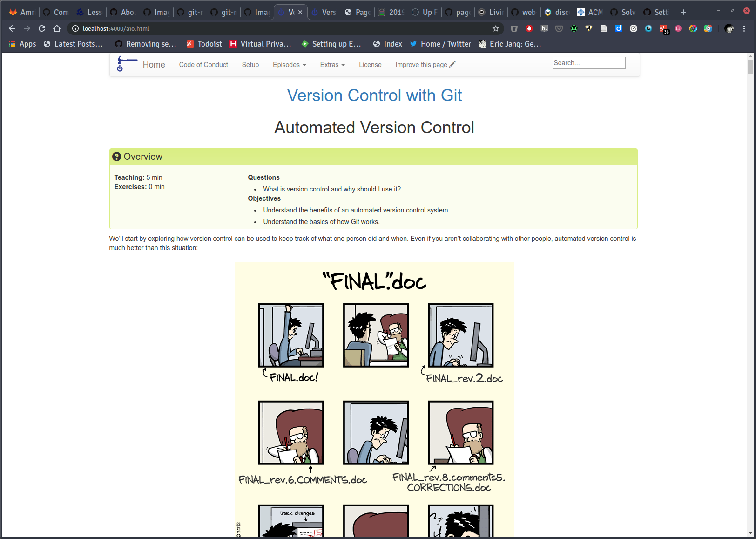Viewport: 756px width, 539px height.
Task: Click 'Version Control with Git' heading link
Action: 374,95
